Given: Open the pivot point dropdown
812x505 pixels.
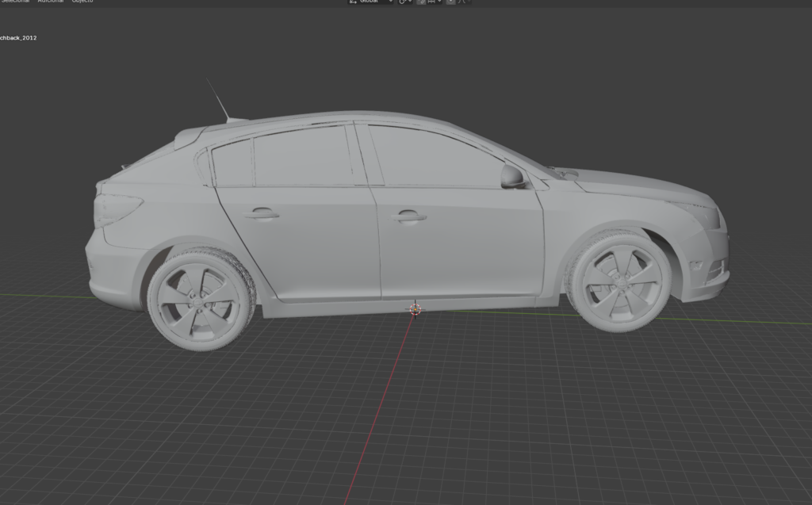Looking at the screenshot, I should 405,2.
